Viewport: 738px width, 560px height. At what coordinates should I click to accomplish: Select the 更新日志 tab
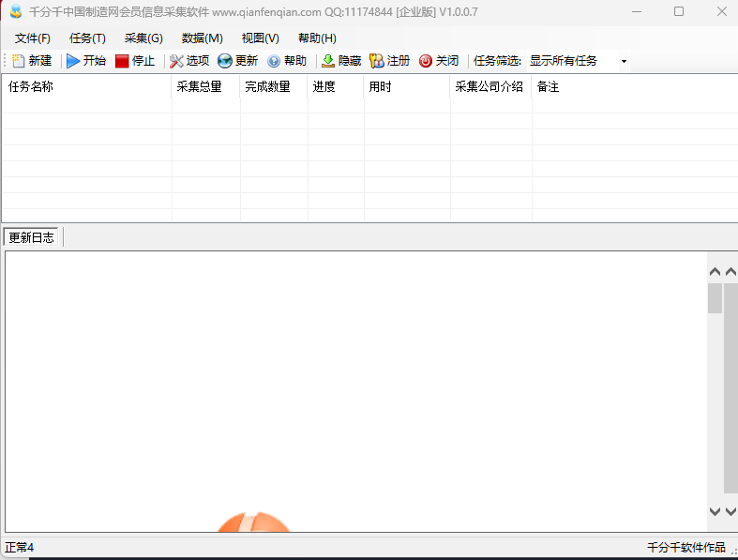(x=32, y=237)
